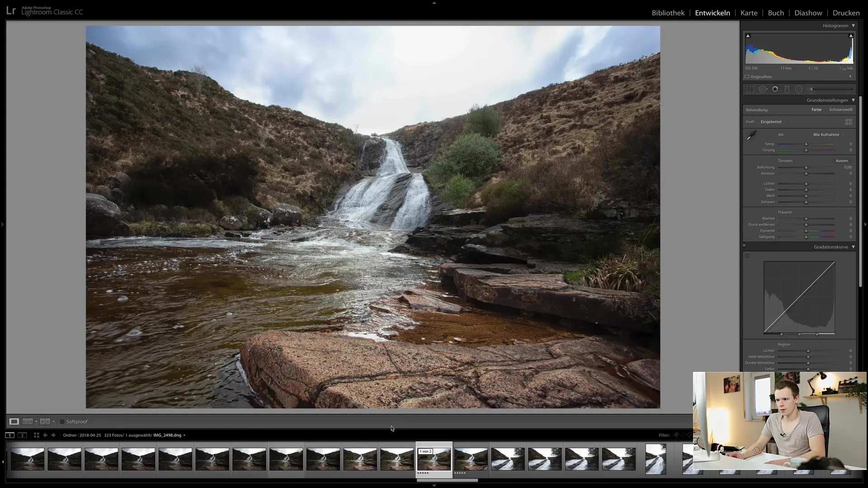Click the Belichtung slider handle
Screen dimensions: 868x488
[806, 168]
